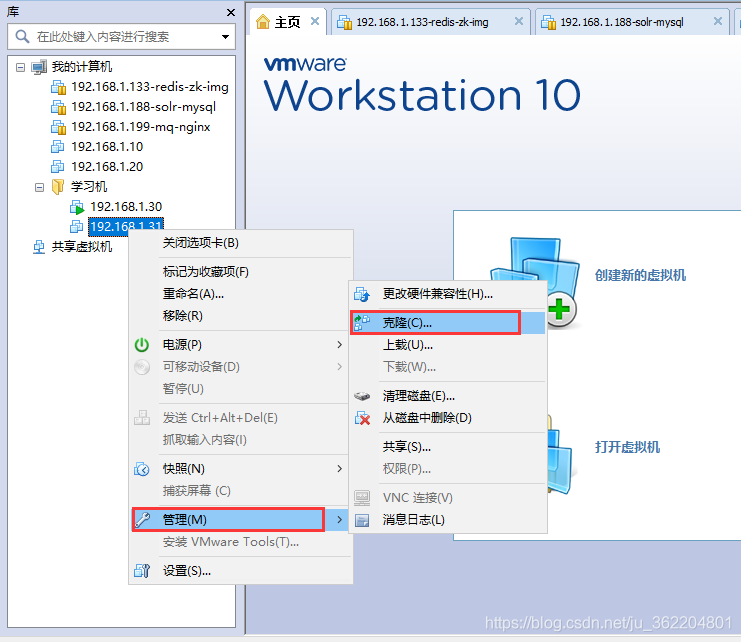This screenshot has width=741, height=642.
Task: Close the 主页 tab
Action: tap(315, 21)
